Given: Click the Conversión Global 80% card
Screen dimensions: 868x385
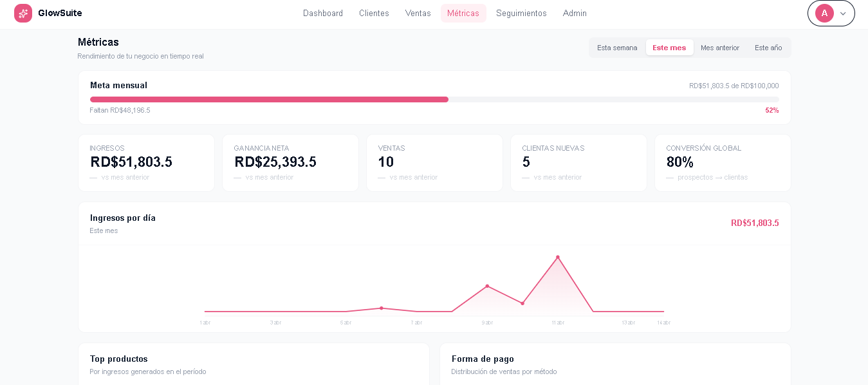Looking at the screenshot, I should coord(723,163).
